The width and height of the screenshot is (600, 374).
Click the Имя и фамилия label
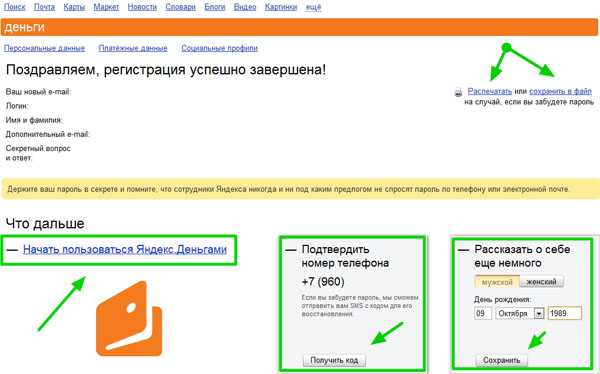coord(34,120)
